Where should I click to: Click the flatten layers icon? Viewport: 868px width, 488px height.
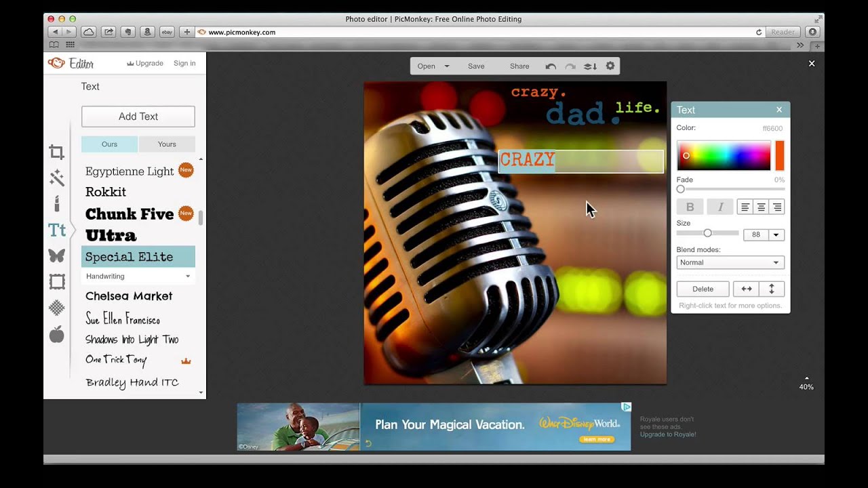[x=590, y=66]
